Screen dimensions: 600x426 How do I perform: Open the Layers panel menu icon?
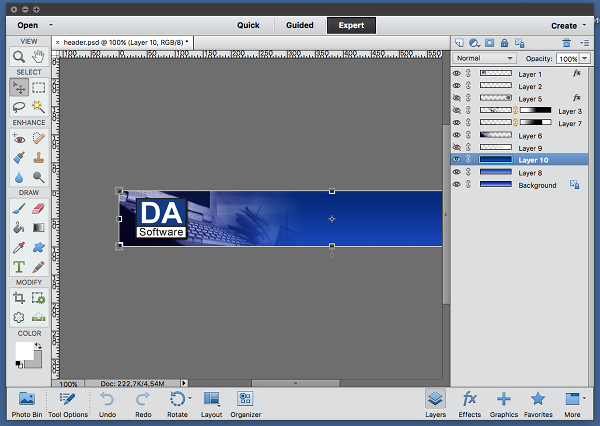pyautogui.click(x=584, y=43)
